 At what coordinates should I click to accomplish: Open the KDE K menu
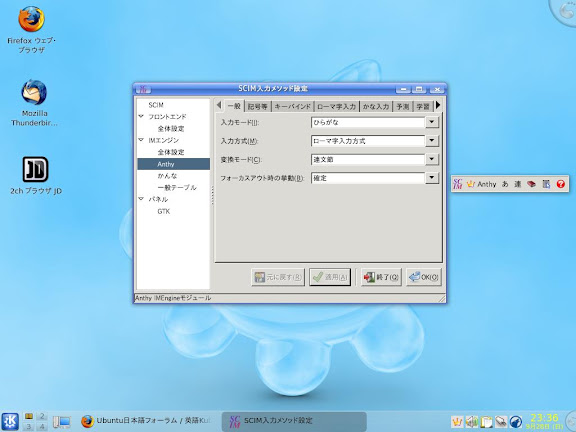coord(10,421)
